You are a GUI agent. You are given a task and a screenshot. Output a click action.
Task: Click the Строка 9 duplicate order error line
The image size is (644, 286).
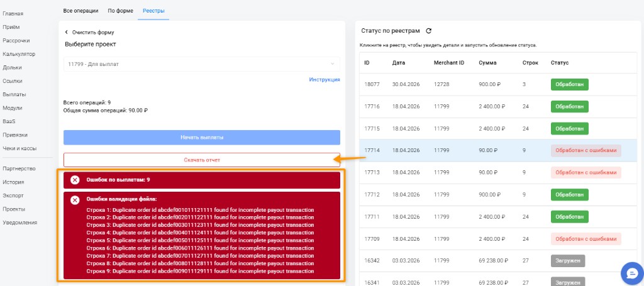tap(200, 271)
